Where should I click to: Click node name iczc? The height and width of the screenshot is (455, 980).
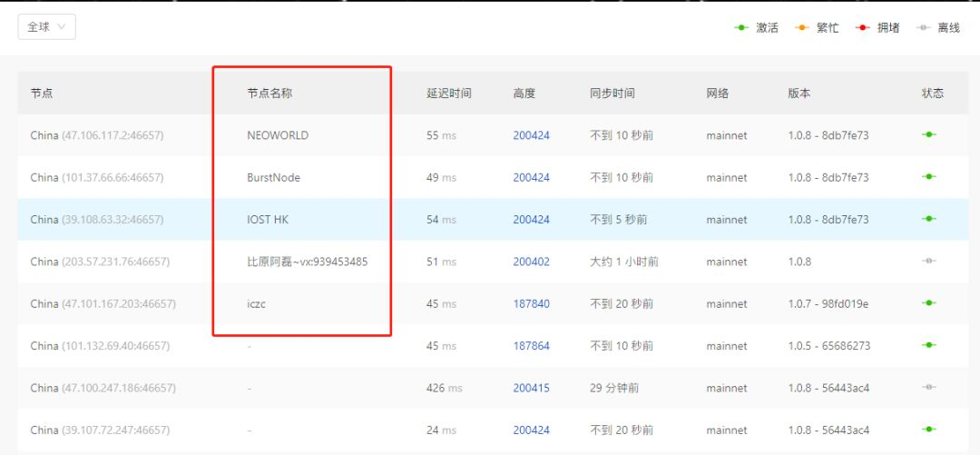tap(257, 304)
